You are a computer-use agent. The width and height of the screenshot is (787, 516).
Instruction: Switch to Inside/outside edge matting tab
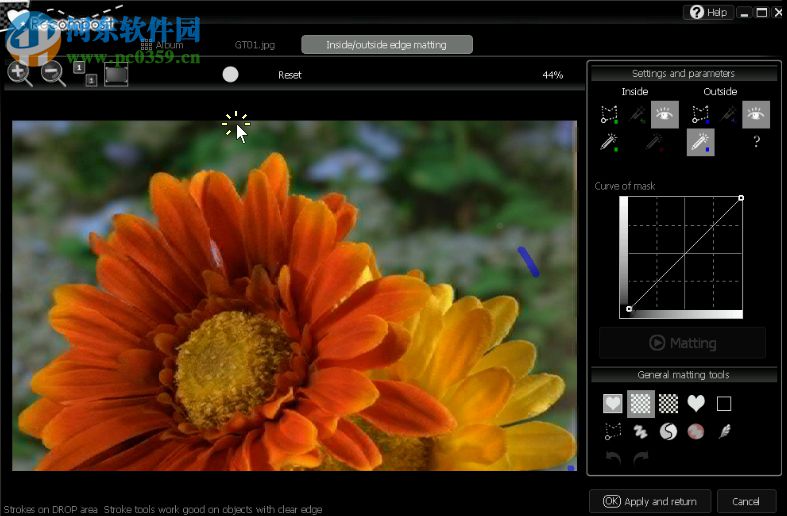click(x=386, y=45)
